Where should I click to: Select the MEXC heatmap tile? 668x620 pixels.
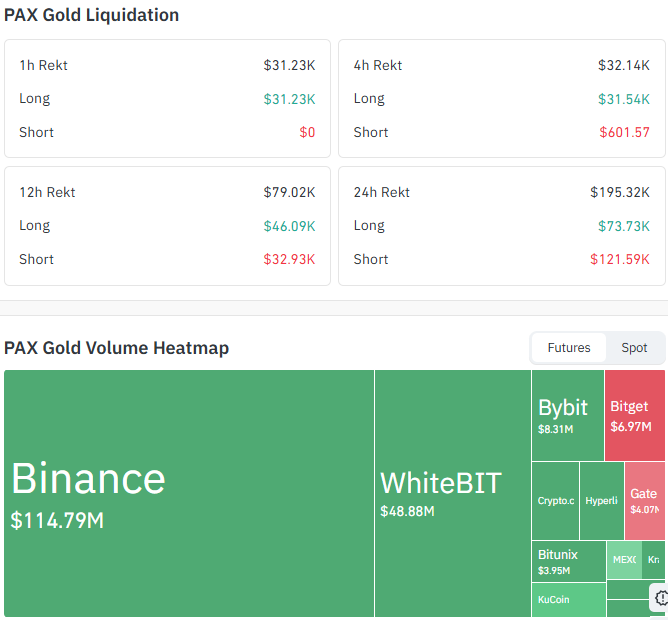coord(624,559)
